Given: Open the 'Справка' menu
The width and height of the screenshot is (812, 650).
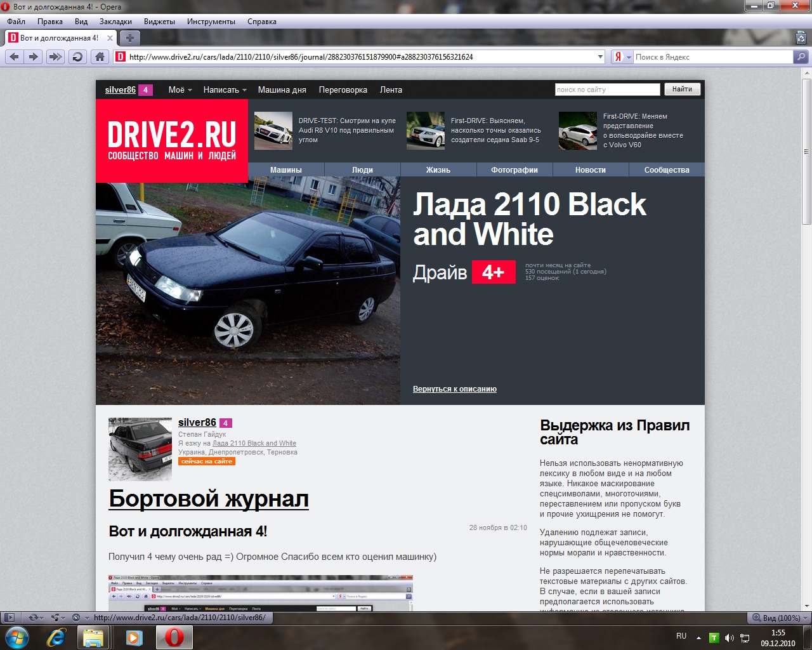Looking at the screenshot, I should click(x=262, y=22).
